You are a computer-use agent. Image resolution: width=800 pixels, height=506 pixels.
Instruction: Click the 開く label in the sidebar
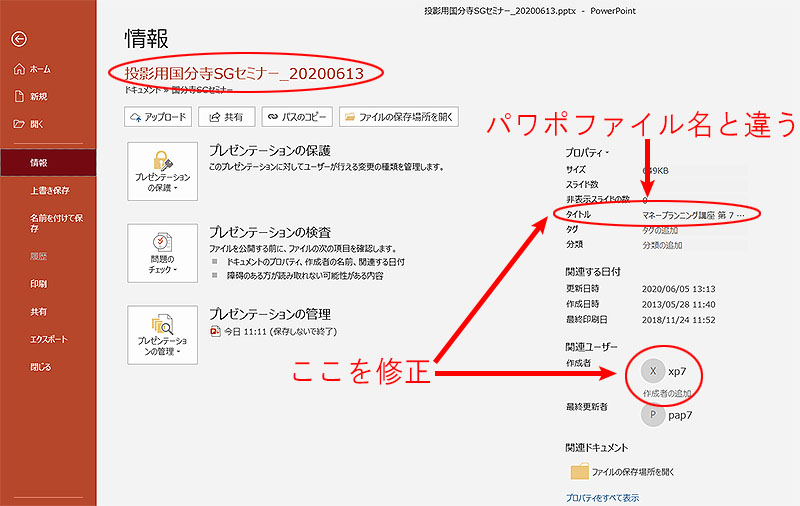37,124
